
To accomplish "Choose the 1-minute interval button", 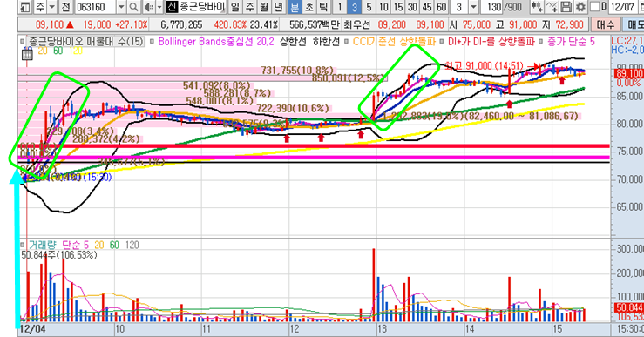I will point(339,7).
